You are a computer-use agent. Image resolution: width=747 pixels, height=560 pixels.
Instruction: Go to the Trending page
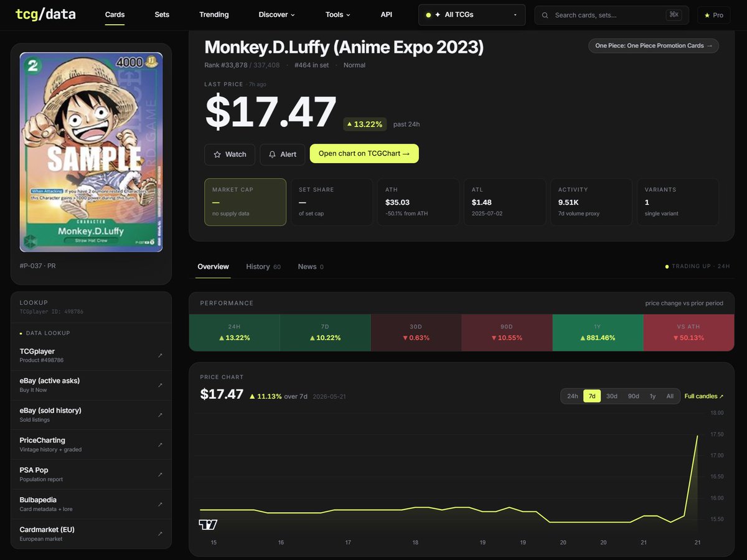214,14
